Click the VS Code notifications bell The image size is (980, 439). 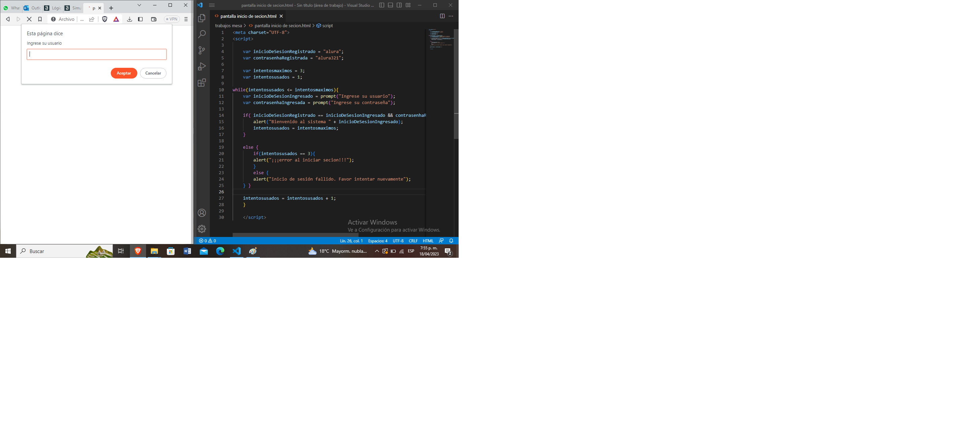[451, 241]
